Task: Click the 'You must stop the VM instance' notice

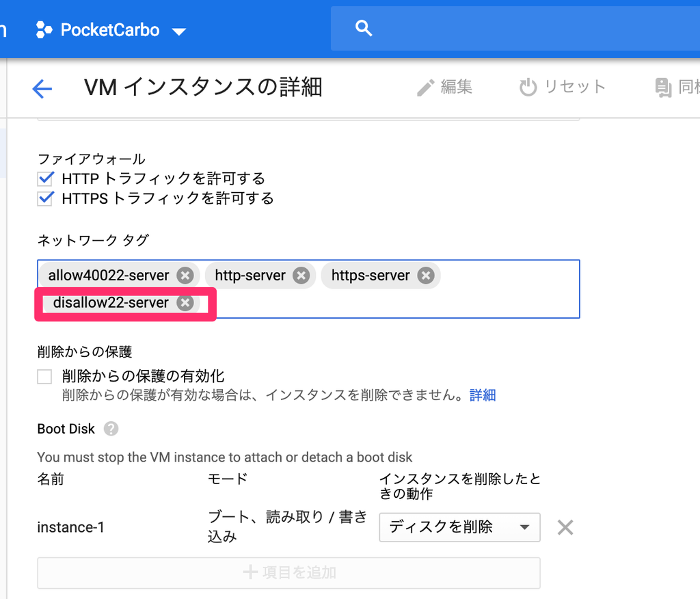Action: pos(224,457)
